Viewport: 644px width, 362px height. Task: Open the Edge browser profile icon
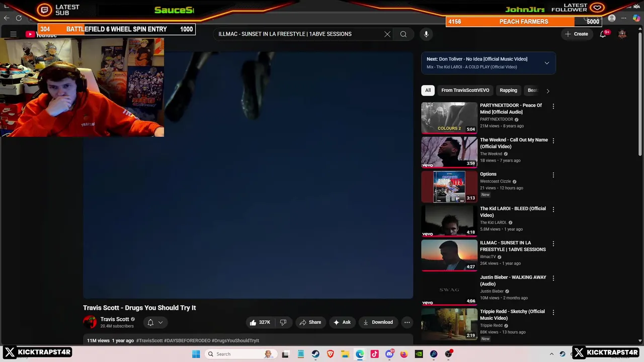(x=612, y=19)
